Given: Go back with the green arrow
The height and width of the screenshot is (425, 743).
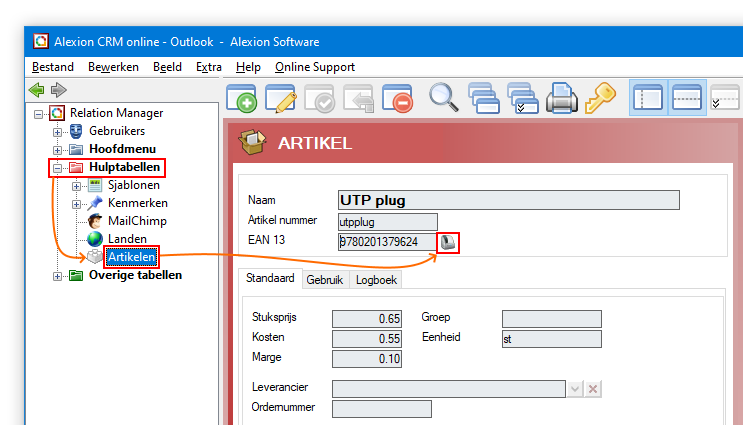Looking at the screenshot, I should click(x=36, y=90).
